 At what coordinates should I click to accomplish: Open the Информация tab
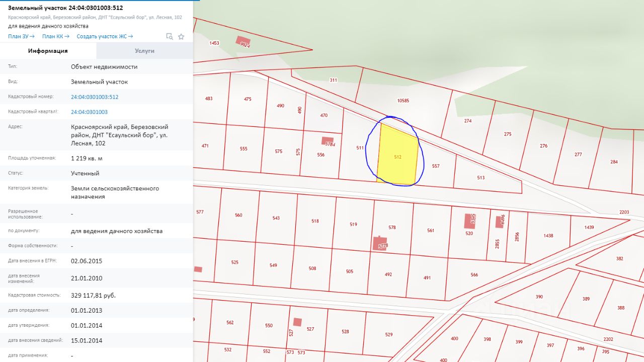click(x=48, y=51)
